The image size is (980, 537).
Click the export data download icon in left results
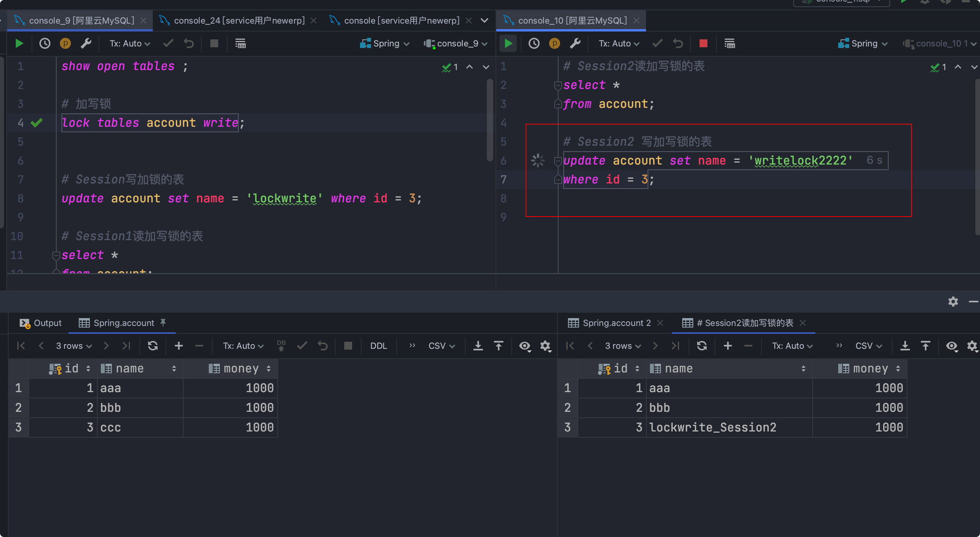(x=478, y=346)
